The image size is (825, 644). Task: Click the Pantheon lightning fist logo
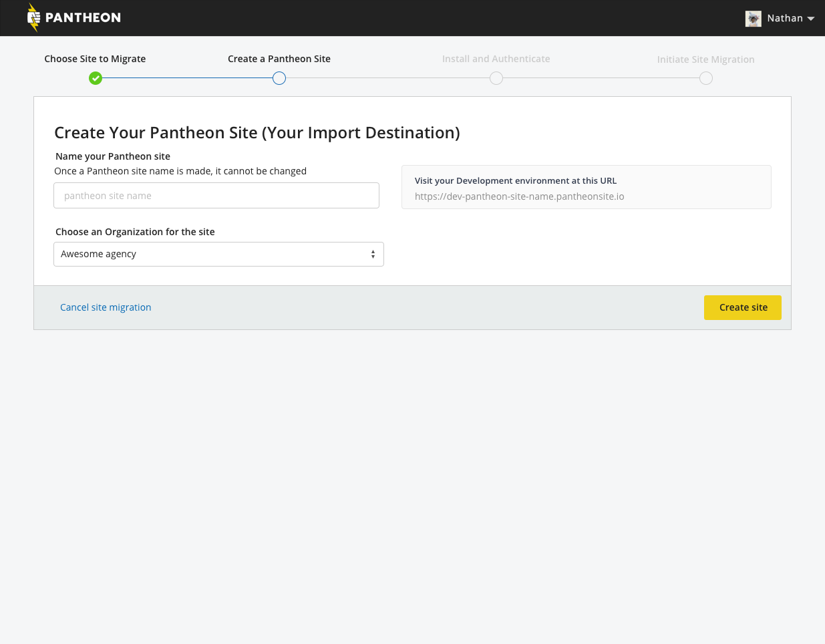33,17
